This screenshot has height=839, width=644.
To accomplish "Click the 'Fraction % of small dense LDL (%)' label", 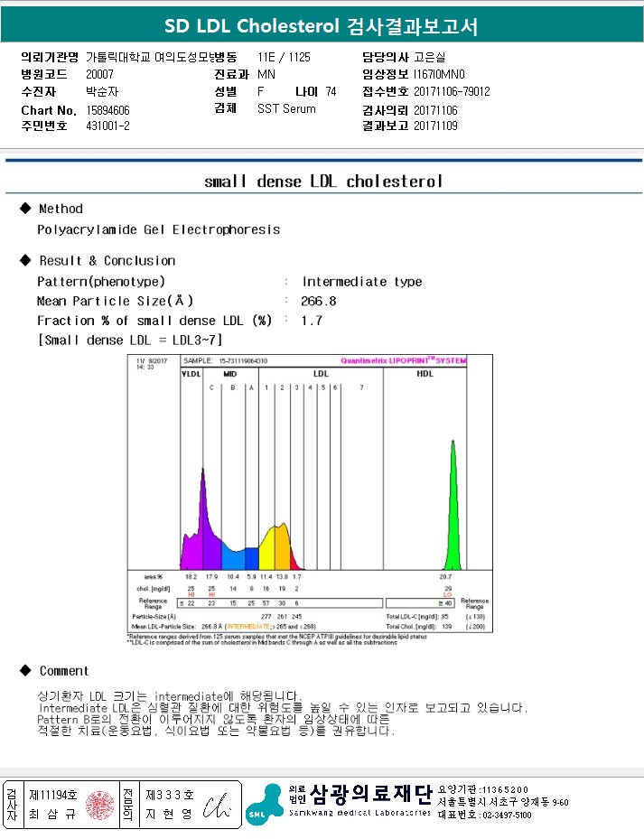I will tap(154, 321).
